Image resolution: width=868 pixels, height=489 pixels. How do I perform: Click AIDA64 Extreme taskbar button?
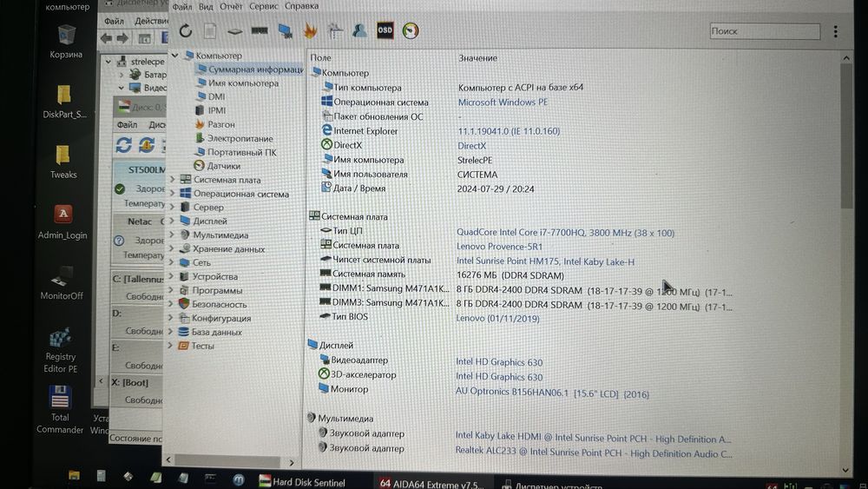tap(431, 484)
